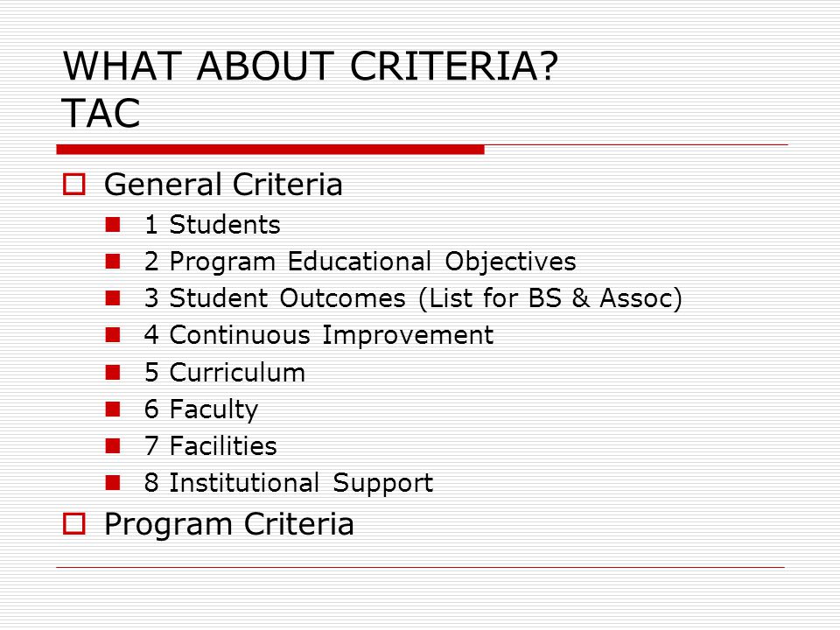Screen dimensions: 840x630
Task: Click the red bullet beside 2 Program Educational Objectives
Action: tap(113, 262)
